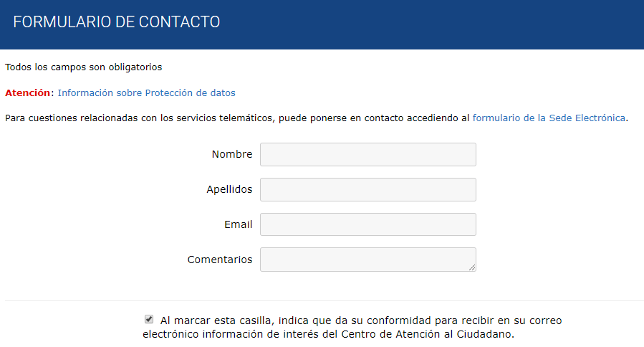644x347 pixels.
Task: Click the Todos los campos son obligatorios note
Action: coord(84,67)
